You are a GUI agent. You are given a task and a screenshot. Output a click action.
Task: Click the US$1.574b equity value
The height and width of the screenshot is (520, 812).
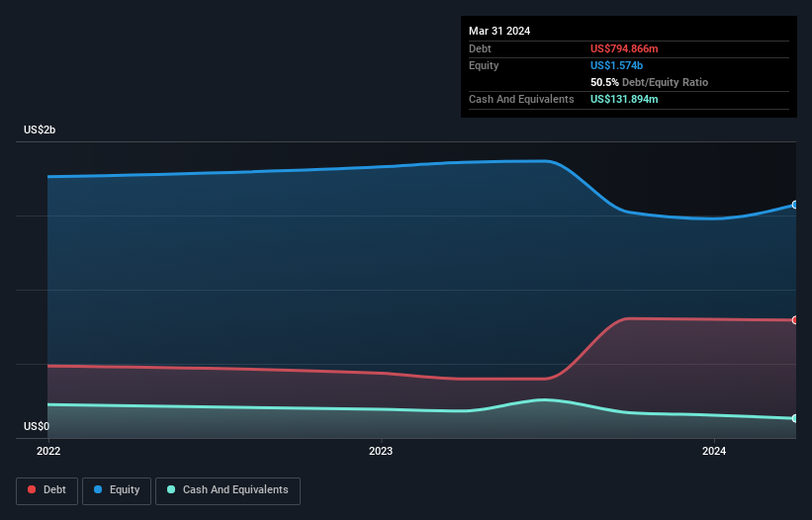616,65
